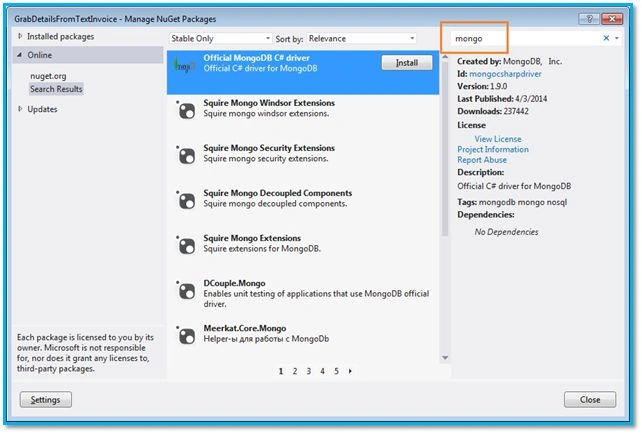Click the Squire Mongo Windsor Extensions package icon
This screenshot has width=642, height=434.
187,110
